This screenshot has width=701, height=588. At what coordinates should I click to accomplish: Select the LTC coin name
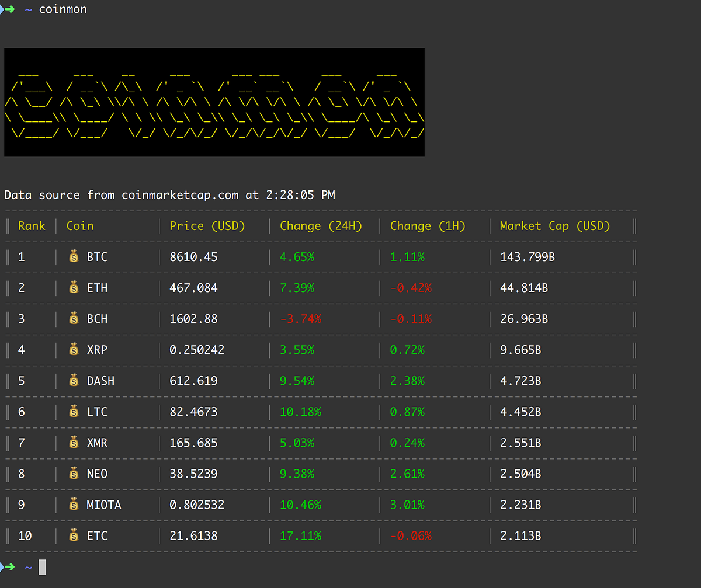tap(97, 412)
